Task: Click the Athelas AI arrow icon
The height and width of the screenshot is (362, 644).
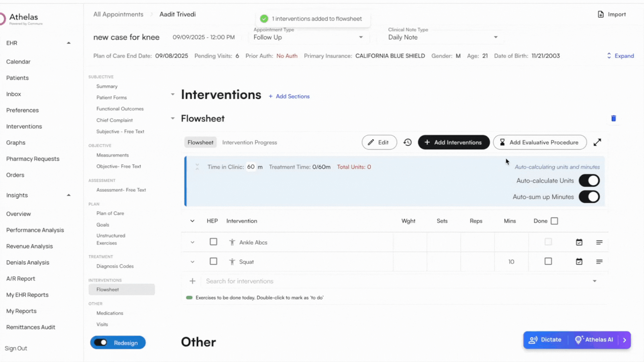Action: tap(625, 340)
